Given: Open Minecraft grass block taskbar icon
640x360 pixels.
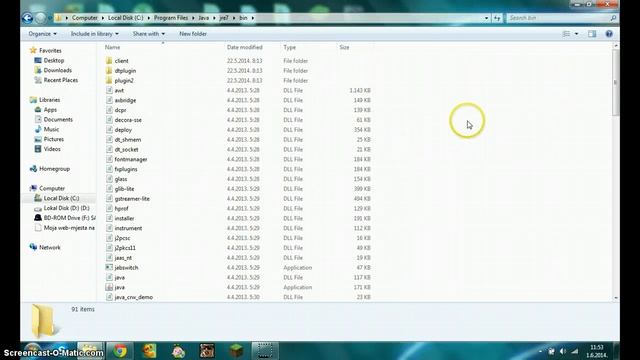Looking at the screenshot, I should pos(236,351).
